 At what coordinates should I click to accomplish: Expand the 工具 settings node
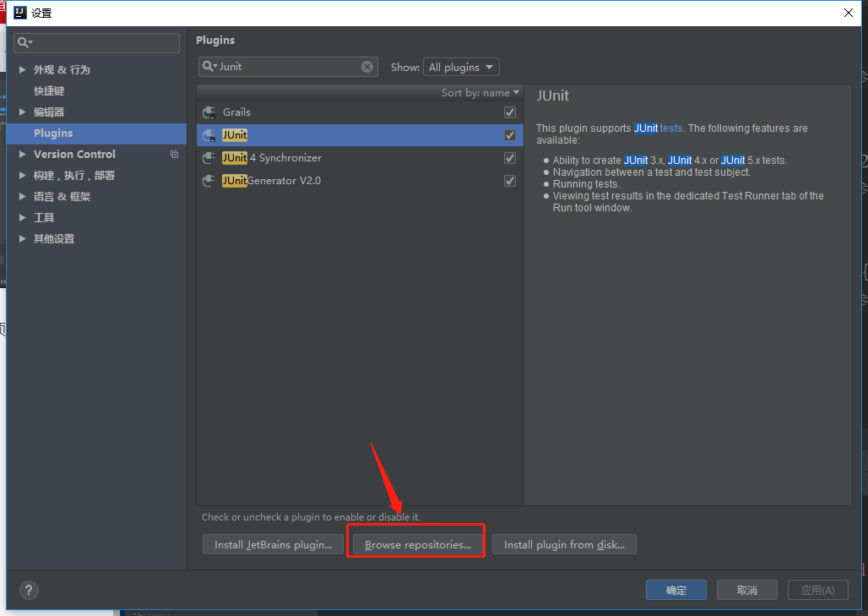23,217
